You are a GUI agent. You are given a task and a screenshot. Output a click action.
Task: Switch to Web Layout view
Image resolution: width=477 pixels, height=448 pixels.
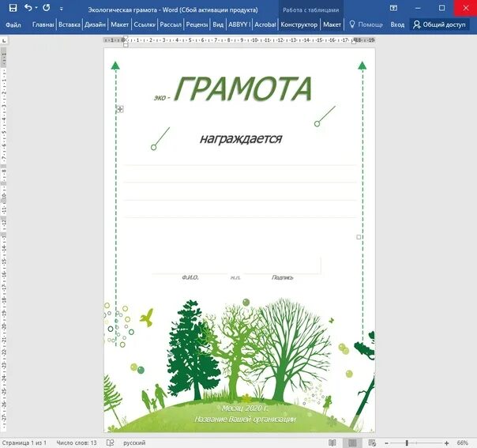point(372,442)
